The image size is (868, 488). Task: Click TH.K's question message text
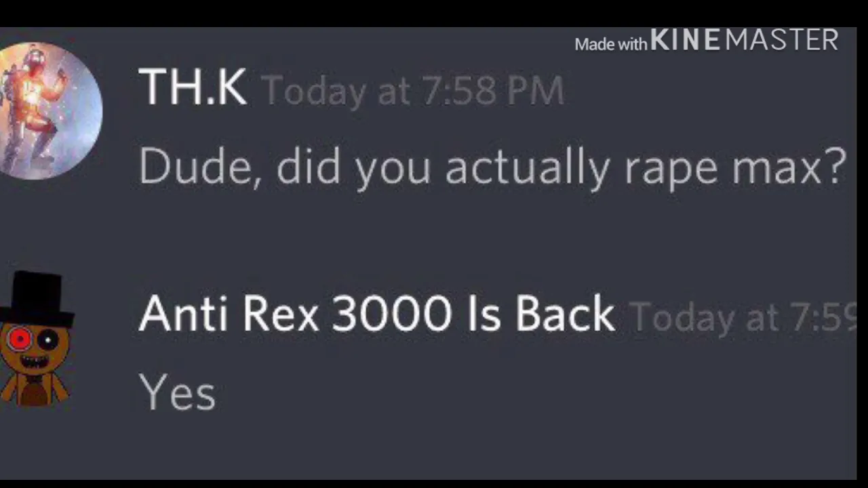pos(492,167)
